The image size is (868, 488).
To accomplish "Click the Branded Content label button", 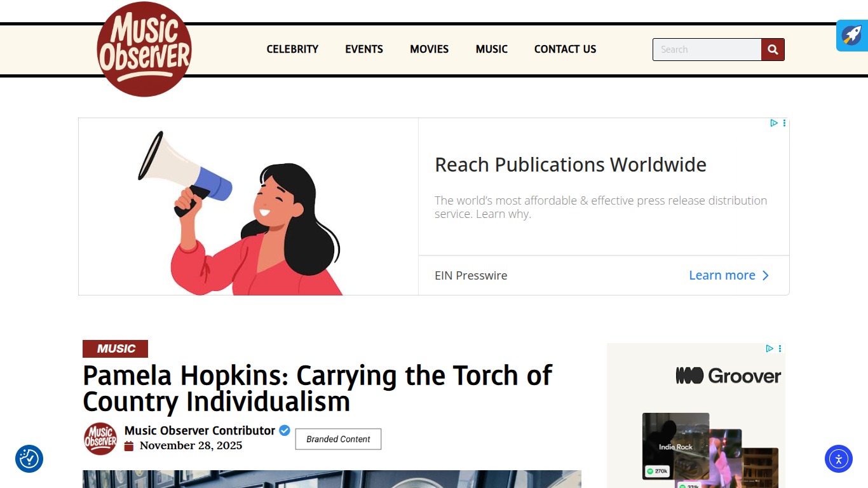I will tap(338, 439).
